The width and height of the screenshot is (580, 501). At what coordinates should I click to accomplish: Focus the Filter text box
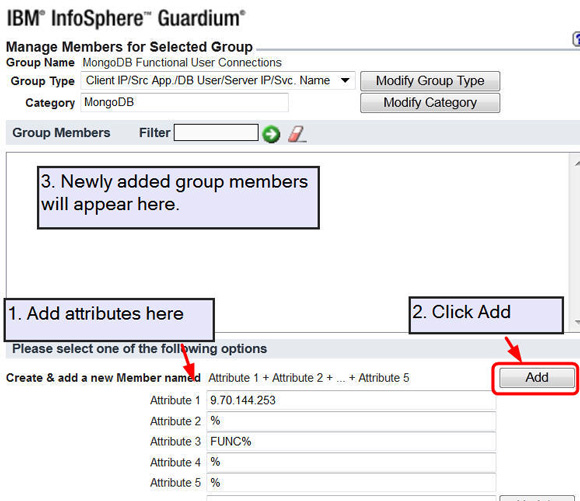(x=216, y=132)
